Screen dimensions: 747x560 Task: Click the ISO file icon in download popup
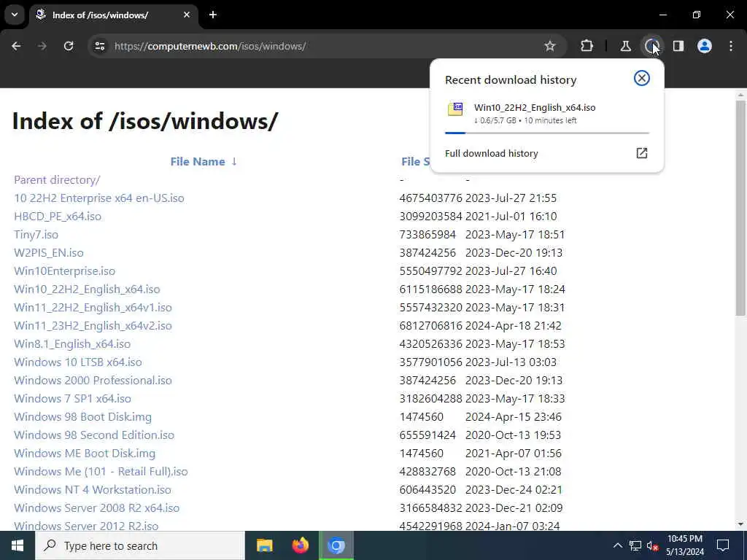[455, 109]
